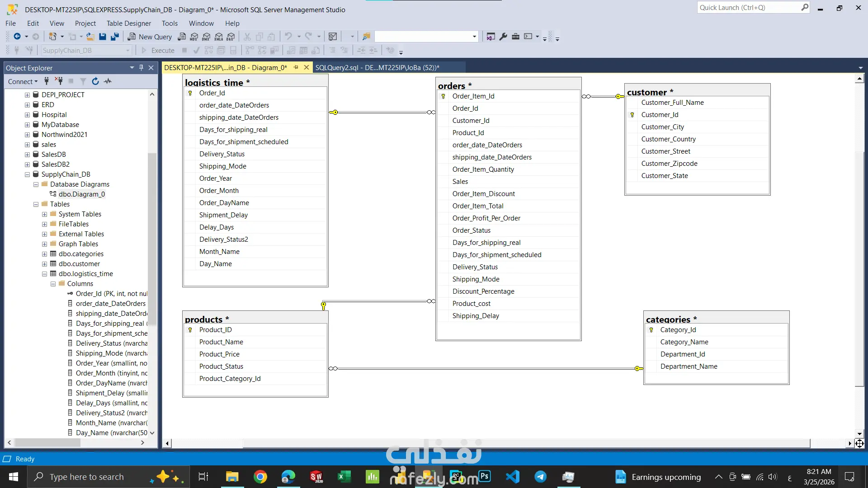Viewport: 868px width, 488px height.
Task: Select dbo.Diagram_0 in the tree
Action: (81, 194)
